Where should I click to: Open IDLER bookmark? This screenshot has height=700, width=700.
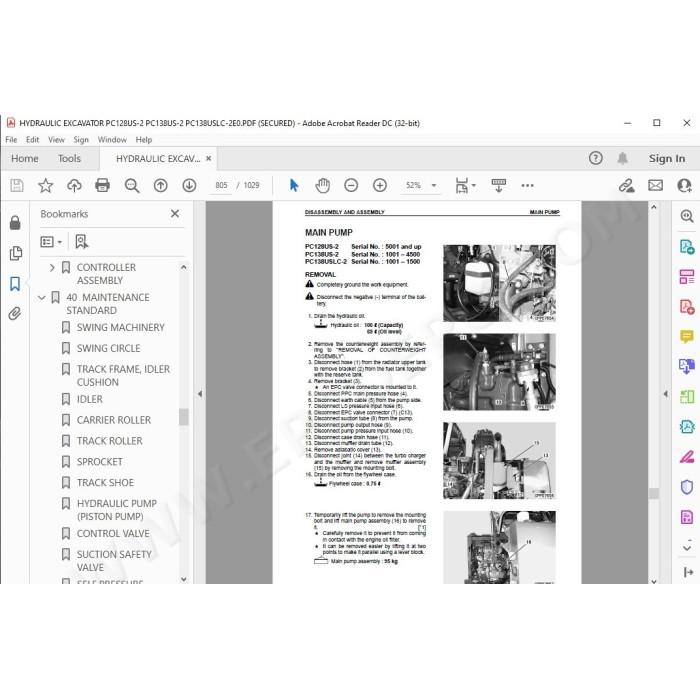coord(89,399)
